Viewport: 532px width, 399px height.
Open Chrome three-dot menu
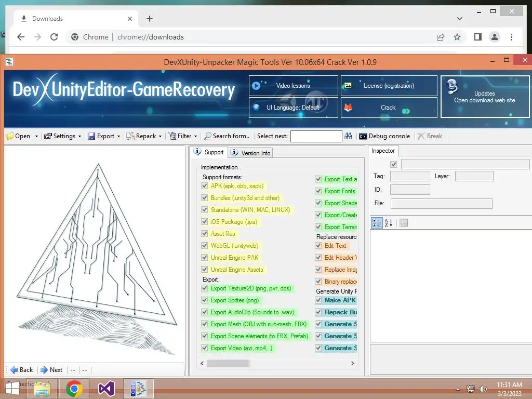tap(511, 37)
